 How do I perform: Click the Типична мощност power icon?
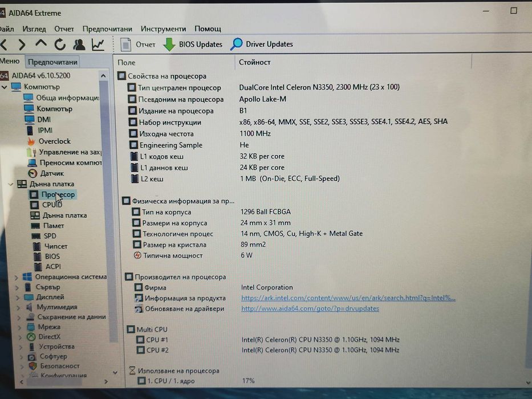(x=137, y=255)
